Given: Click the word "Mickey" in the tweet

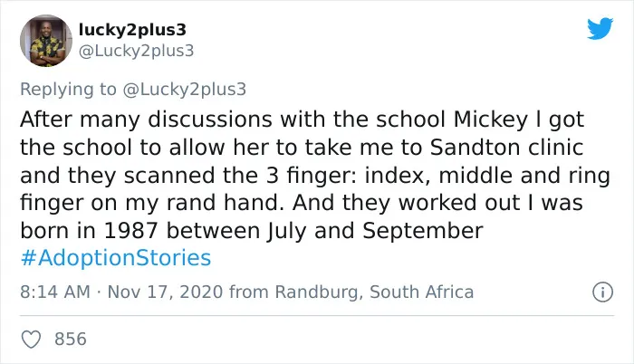Looking at the screenshot, I should click(x=491, y=120).
